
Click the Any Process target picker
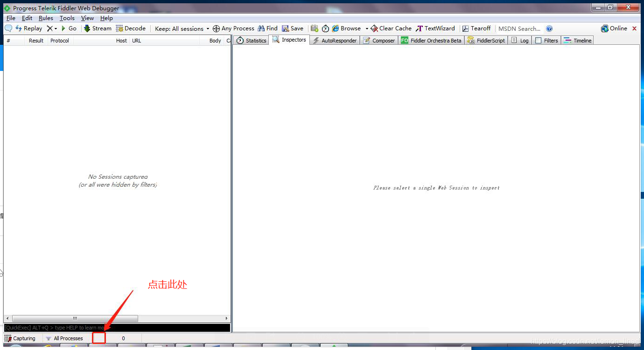[x=233, y=28]
